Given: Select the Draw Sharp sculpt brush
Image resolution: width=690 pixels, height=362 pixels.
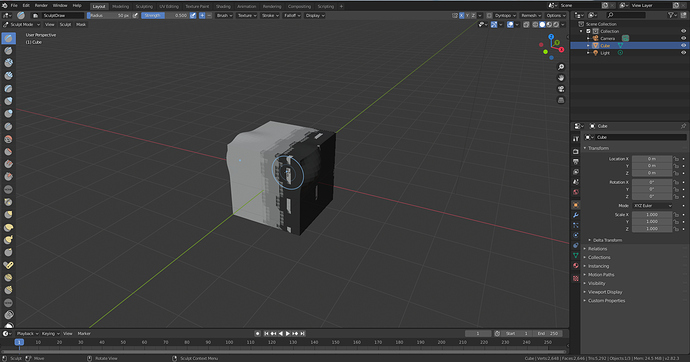Looking at the screenshot, I should pos(8,51).
